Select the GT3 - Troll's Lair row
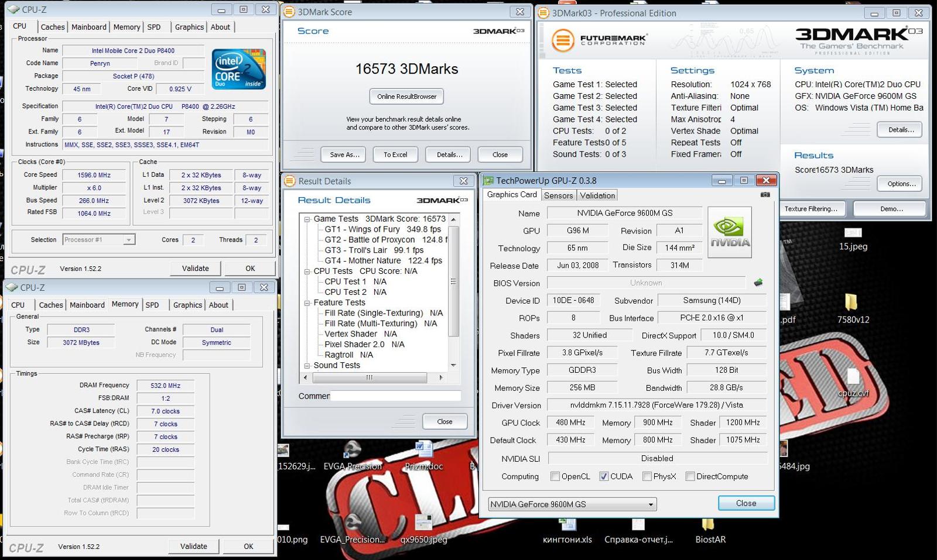Screen dimensions: 937x560 coord(374,250)
